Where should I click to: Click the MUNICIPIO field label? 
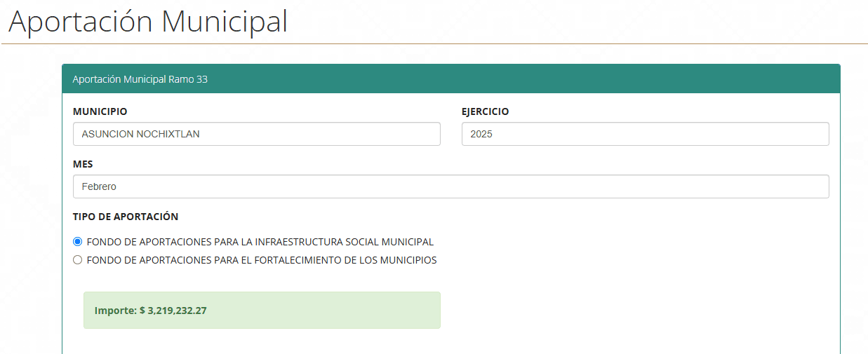(x=100, y=111)
